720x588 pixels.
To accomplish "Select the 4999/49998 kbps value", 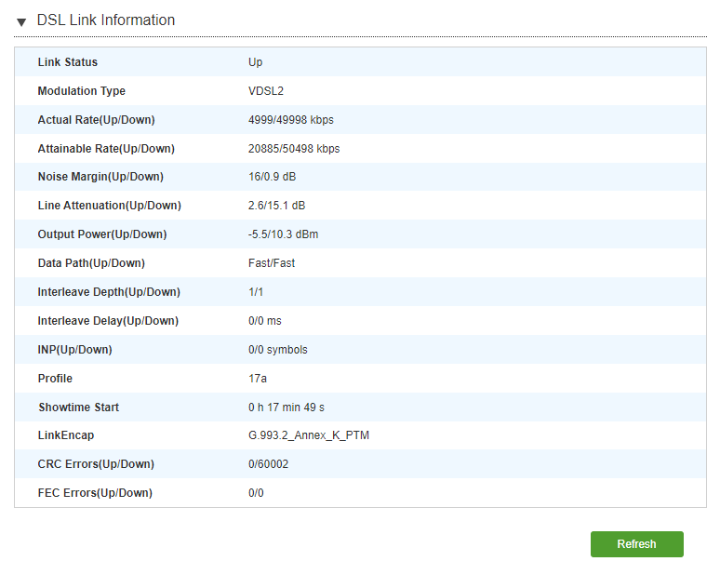I will click(x=290, y=120).
